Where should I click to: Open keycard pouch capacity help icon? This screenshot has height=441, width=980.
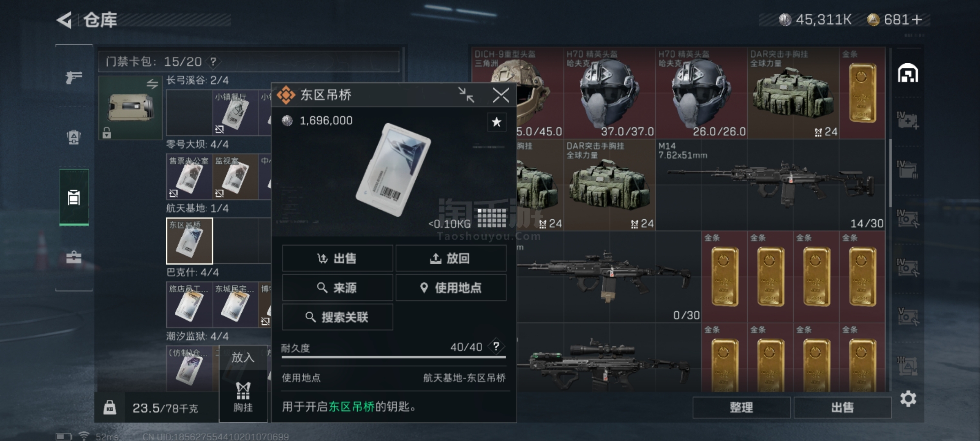click(213, 62)
